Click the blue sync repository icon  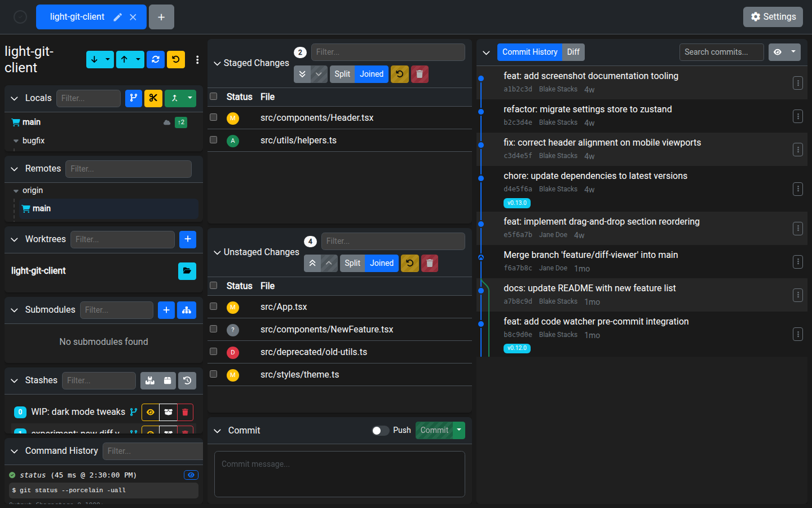[155, 59]
